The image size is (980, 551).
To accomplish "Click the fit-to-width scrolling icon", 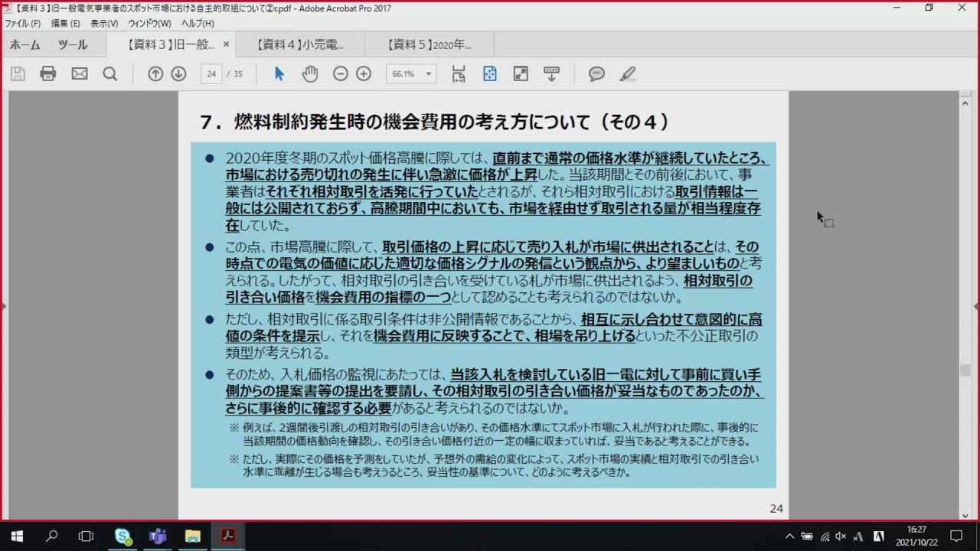I will [x=459, y=74].
